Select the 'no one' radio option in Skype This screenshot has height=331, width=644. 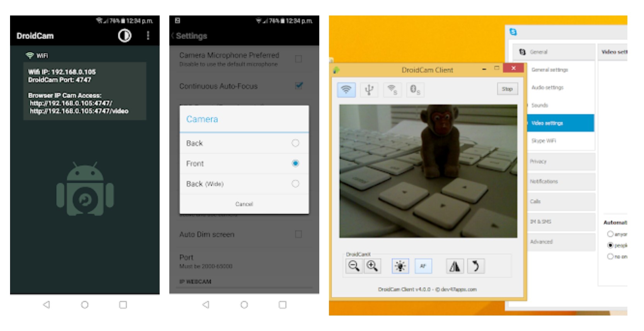[610, 256]
